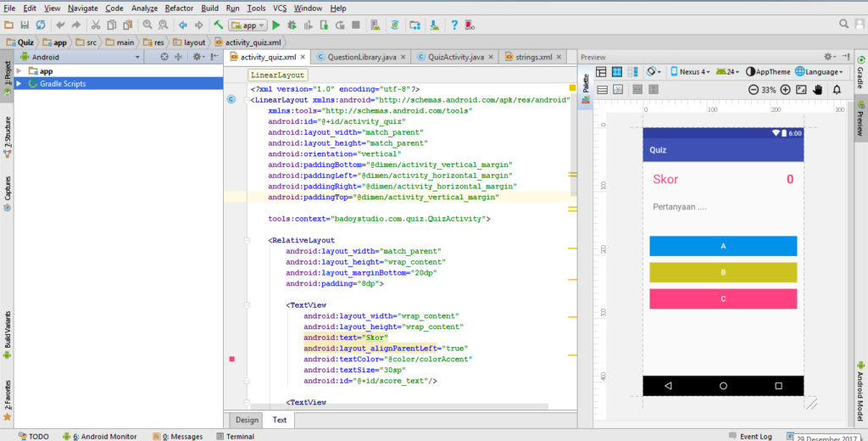868x441 pixels.
Task: Click the pink colorAccent gutter swatch
Action: click(x=231, y=360)
